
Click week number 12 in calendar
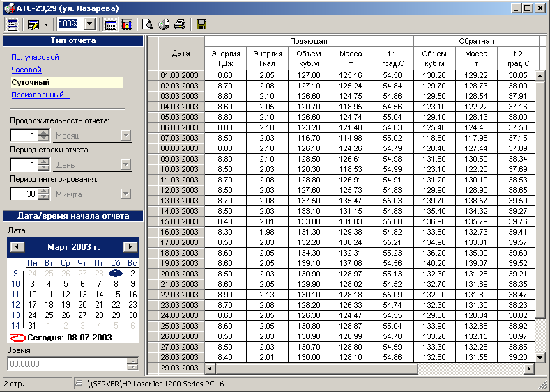15,305
